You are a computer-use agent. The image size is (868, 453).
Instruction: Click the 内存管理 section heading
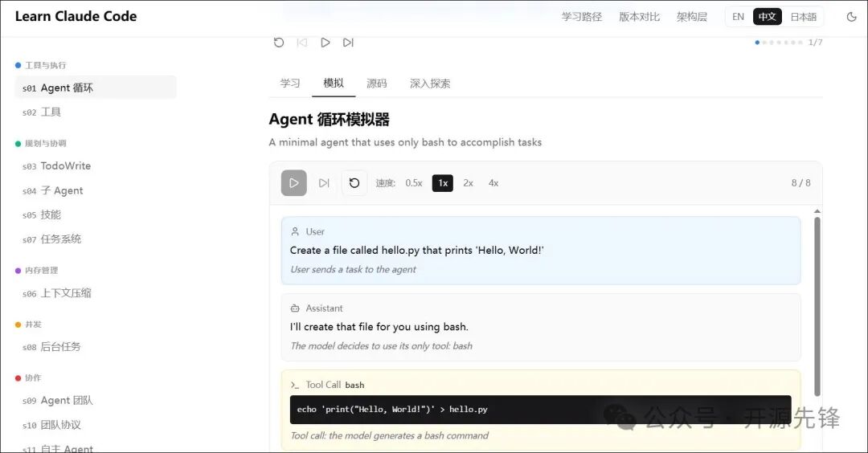pos(42,271)
